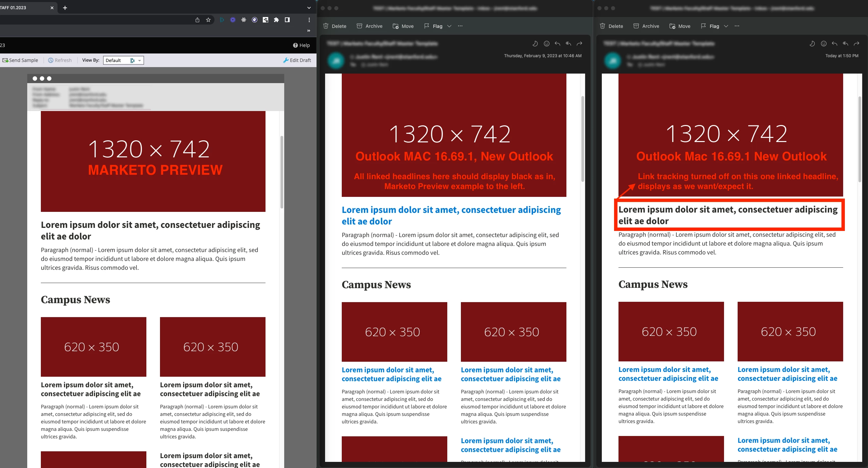Toggle dark mode moon icon in the middle message
Screen dimensions: 868x468
tap(535, 44)
